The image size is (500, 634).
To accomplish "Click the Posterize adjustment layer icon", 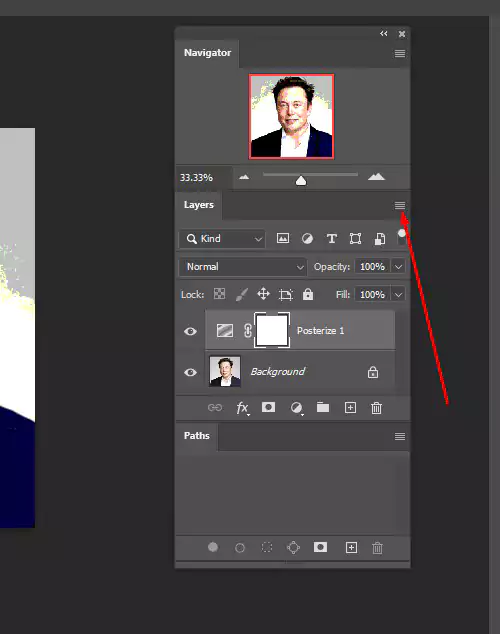I will tap(225, 330).
